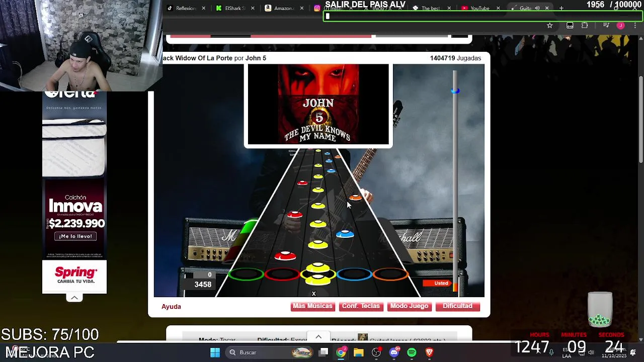
Task: Click the Modo Juego button
Action: click(x=409, y=306)
